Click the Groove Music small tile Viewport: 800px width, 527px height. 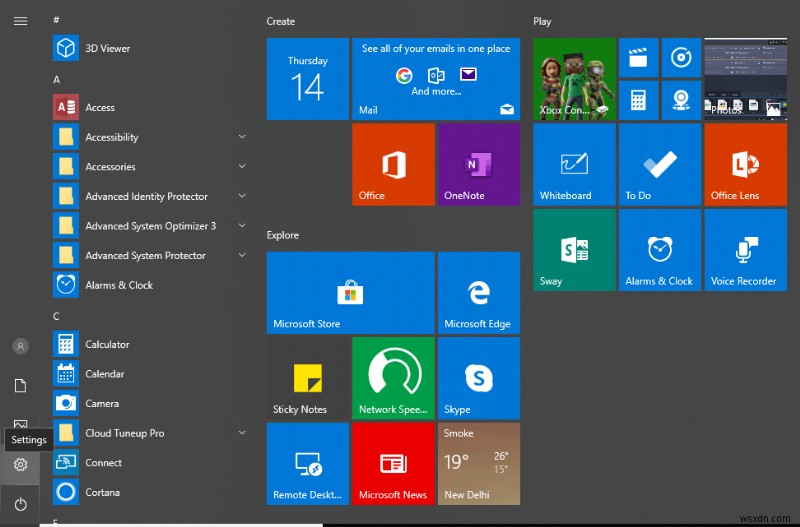click(681, 57)
